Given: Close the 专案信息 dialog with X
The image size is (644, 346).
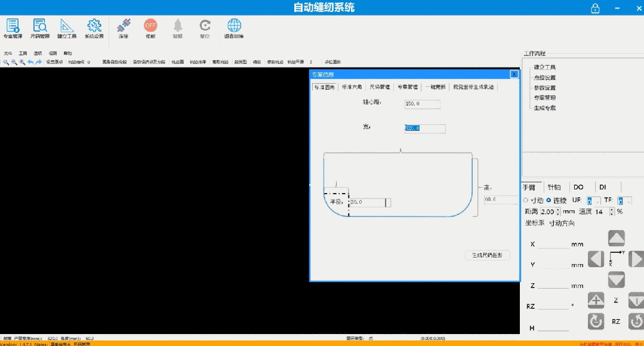Looking at the screenshot, I should point(514,75).
